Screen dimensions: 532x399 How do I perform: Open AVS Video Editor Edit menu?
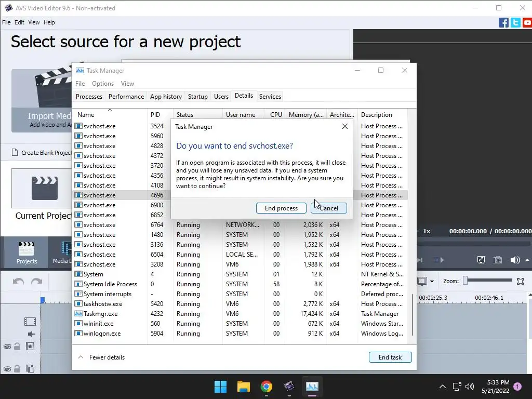pyautogui.click(x=19, y=22)
